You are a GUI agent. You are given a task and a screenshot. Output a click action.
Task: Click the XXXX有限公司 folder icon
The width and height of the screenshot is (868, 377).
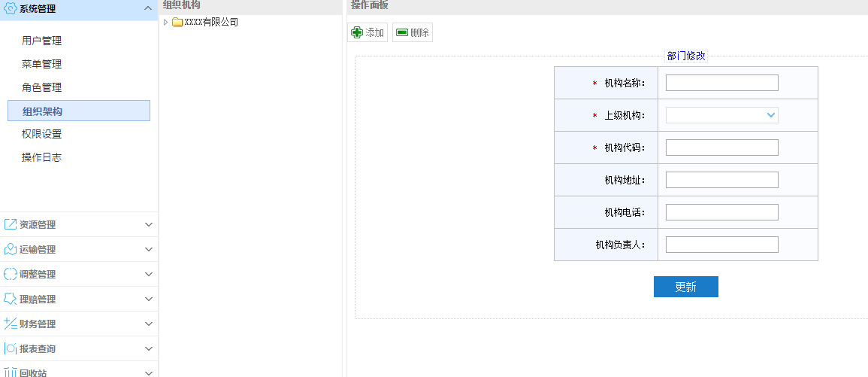177,23
